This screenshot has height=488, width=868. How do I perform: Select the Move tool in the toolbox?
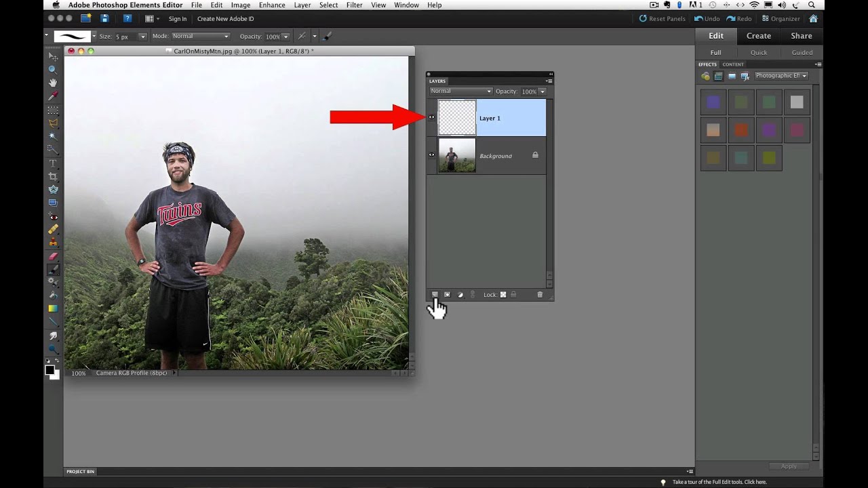(x=53, y=56)
